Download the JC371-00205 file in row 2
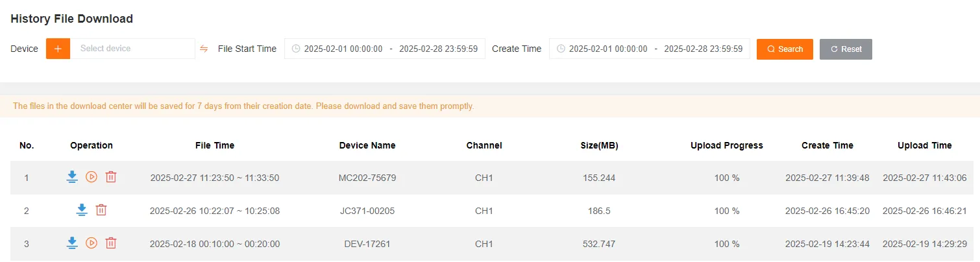The width and height of the screenshot is (980, 262). click(82, 210)
